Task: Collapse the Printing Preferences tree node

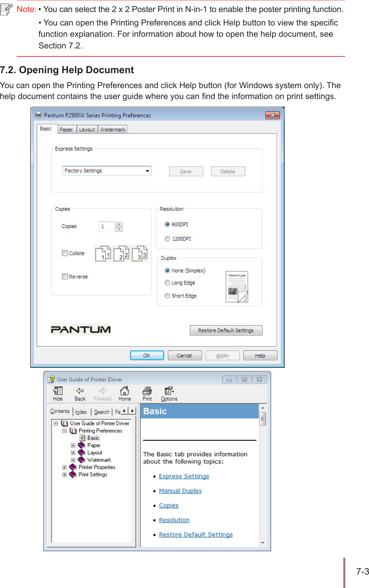Action: tap(64, 431)
